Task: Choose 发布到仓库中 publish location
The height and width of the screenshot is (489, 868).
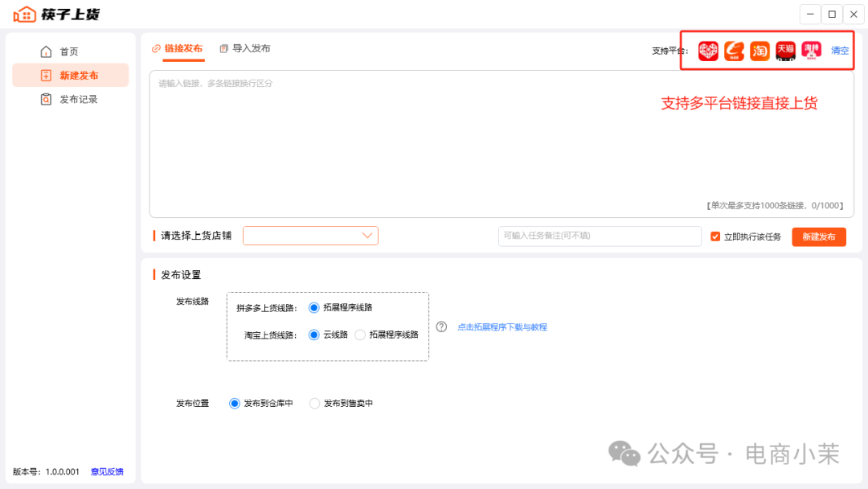Action: [234, 403]
